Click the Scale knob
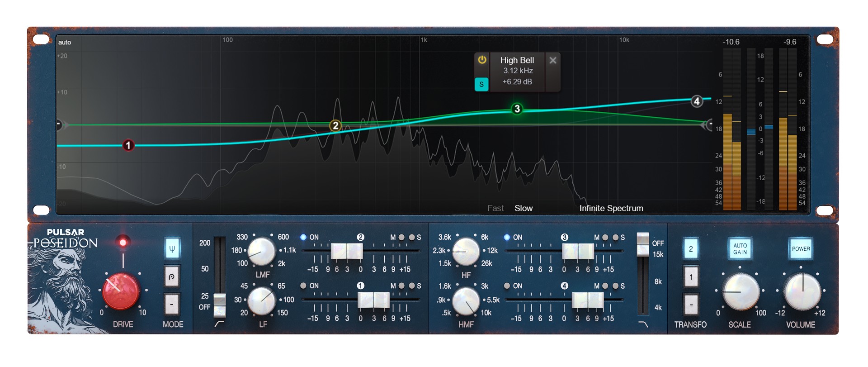 (x=741, y=292)
